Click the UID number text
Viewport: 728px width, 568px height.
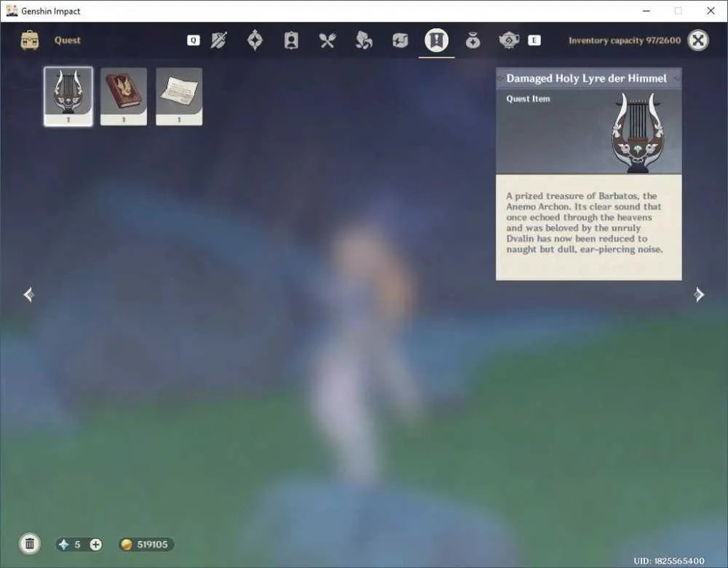[x=668, y=561]
